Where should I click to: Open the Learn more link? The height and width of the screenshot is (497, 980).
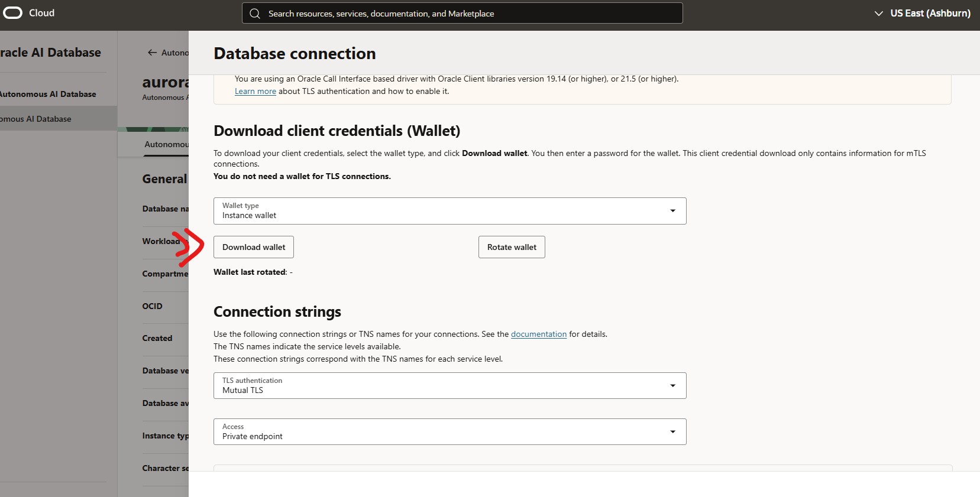point(255,91)
